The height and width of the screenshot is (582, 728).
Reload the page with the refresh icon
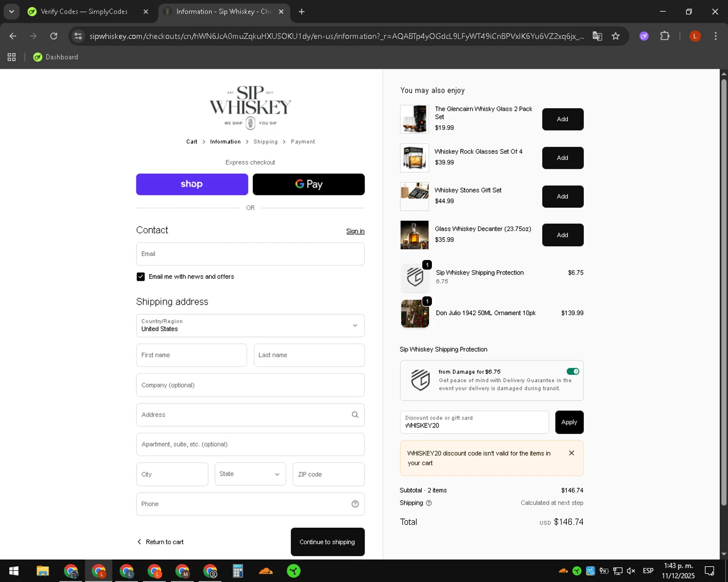(54, 36)
